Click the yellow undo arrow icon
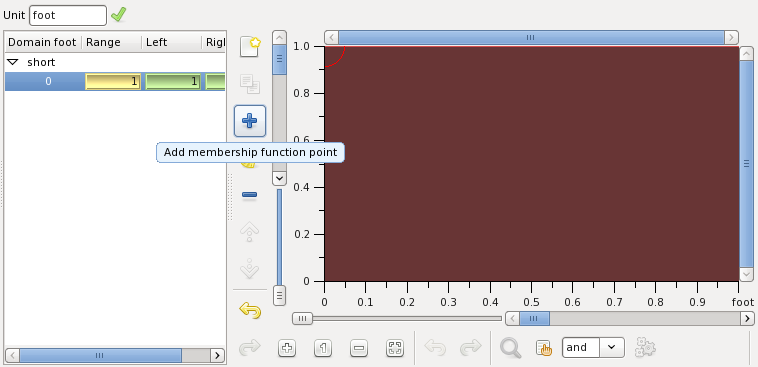The image size is (758, 367). pyautogui.click(x=250, y=310)
